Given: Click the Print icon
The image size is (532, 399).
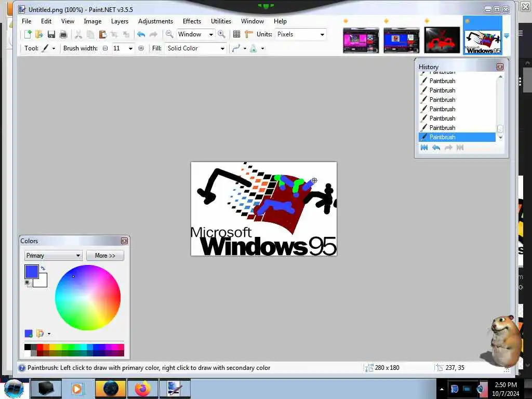Looking at the screenshot, I should tap(63, 34).
